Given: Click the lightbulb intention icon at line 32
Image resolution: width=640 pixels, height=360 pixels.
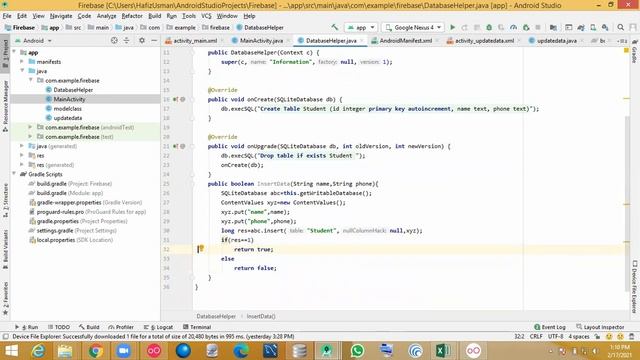Looking at the screenshot, I should [x=200, y=249].
